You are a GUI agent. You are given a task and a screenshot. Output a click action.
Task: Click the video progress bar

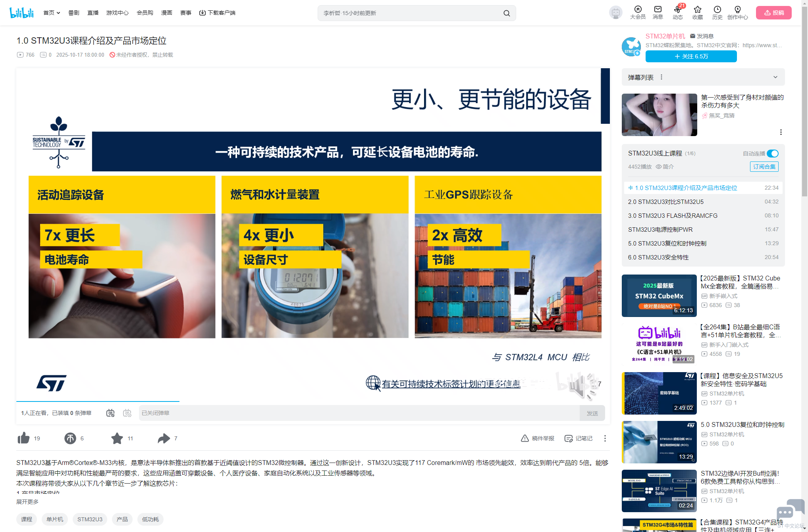pos(313,401)
